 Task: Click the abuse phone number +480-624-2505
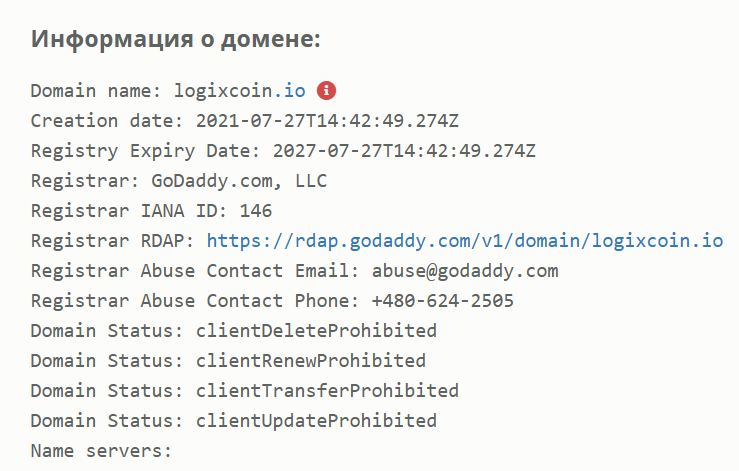tap(443, 301)
